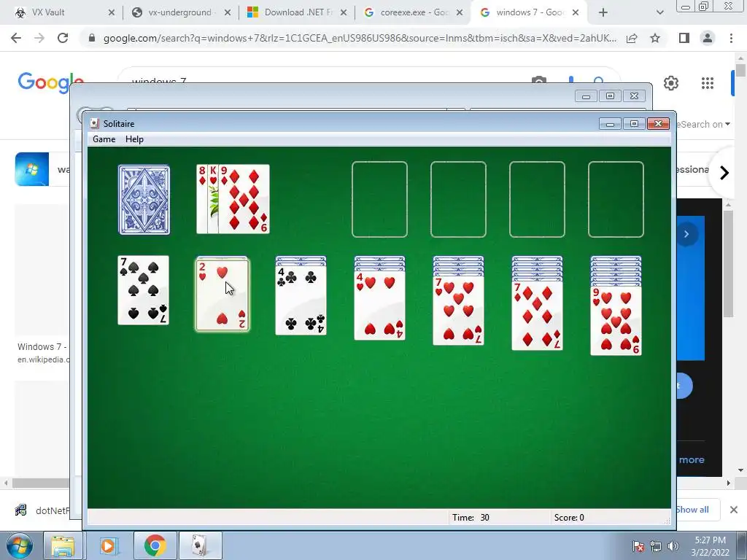Viewport: 747px width, 560px height.
Task: Click the Solitaire taskbar icon
Action: pyautogui.click(x=200, y=545)
